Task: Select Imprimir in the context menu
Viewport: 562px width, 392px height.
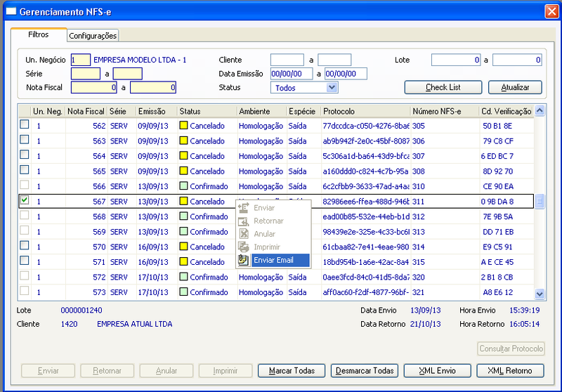Action: [x=273, y=247]
